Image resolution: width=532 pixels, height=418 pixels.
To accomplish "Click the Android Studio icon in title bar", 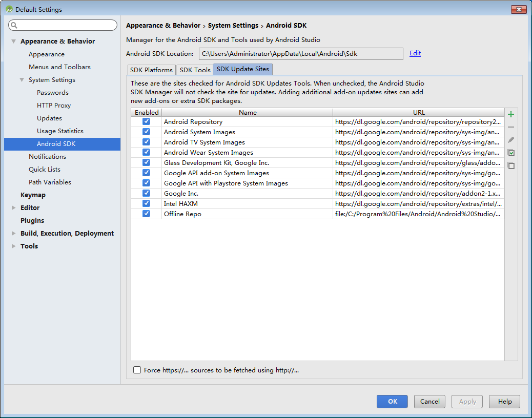I will point(9,9).
